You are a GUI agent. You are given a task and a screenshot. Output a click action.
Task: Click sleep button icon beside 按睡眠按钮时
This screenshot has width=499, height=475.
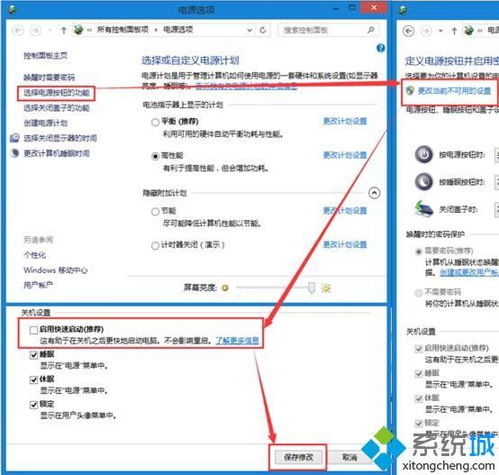click(424, 182)
